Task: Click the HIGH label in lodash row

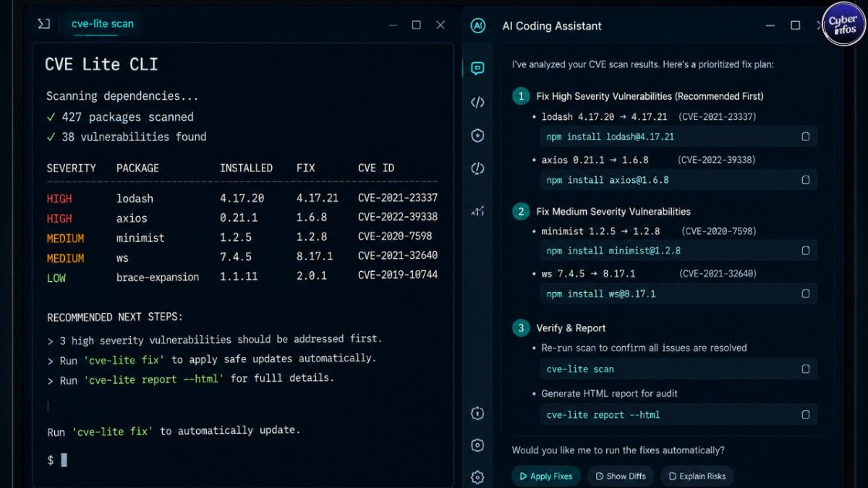Action: click(59, 199)
